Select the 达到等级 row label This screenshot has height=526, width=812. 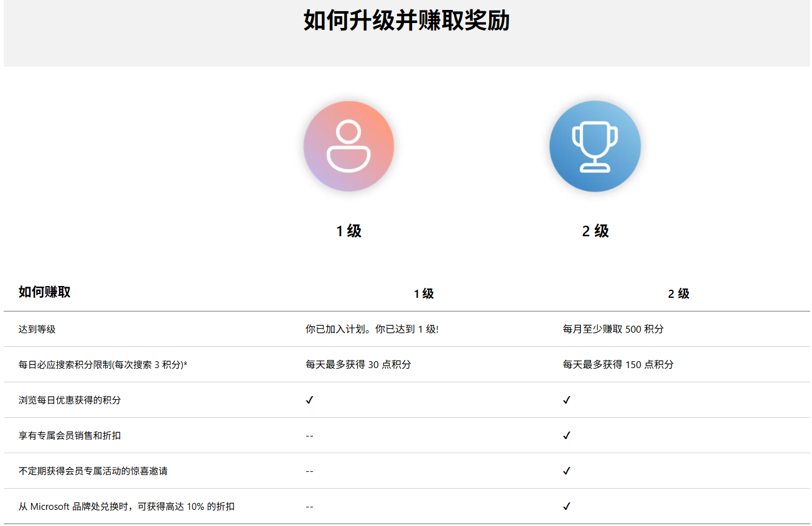(37, 330)
